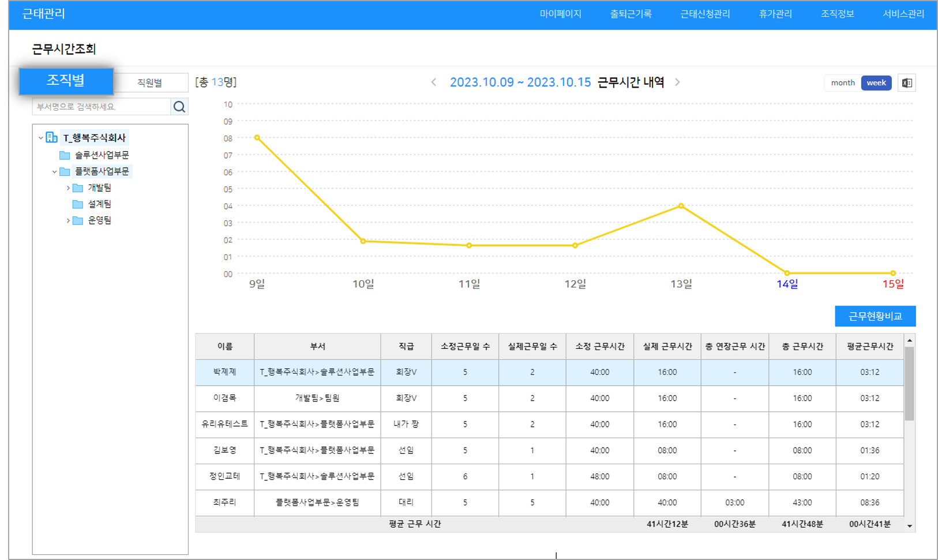This screenshot has height=560, width=938.
Task: Click the 총 근무시간 column header
Action: tap(802, 347)
